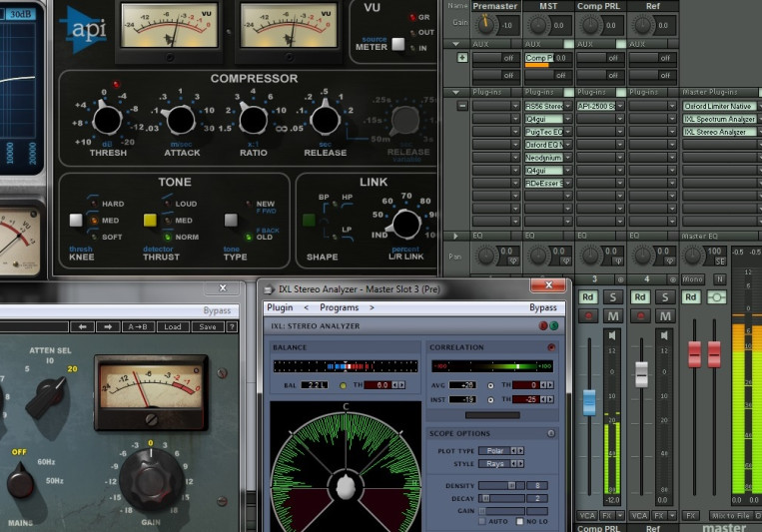Click the Master EQ pan knob

pyautogui.click(x=693, y=256)
